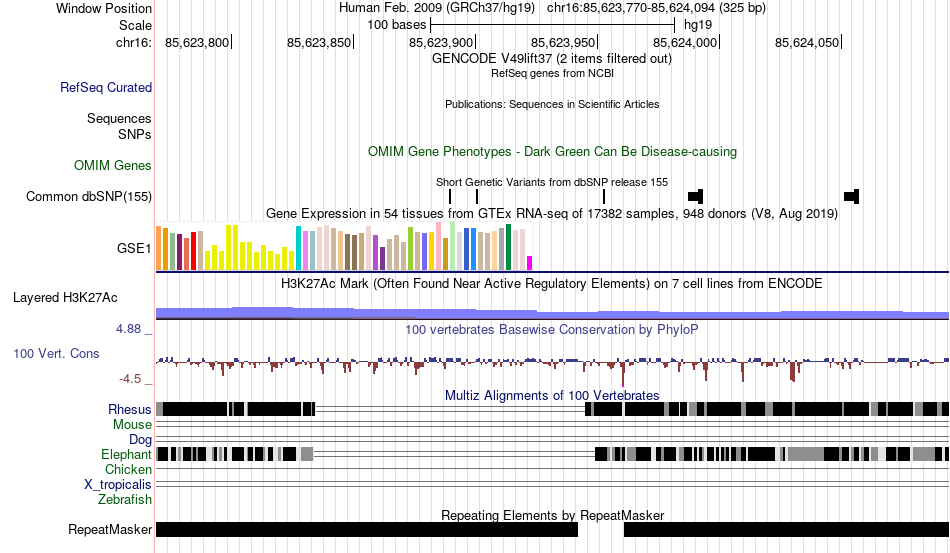
Task: Click the Elephant species label
Action: [126, 455]
